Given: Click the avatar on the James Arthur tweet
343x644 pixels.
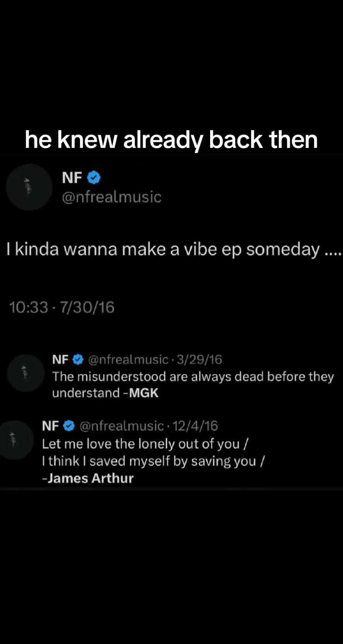Looking at the screenshot, I should click(x=15, y=440).
